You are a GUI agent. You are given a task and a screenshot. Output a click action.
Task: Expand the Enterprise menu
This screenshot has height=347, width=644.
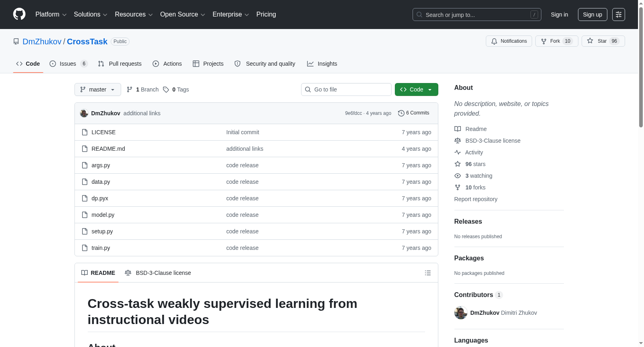231,15
